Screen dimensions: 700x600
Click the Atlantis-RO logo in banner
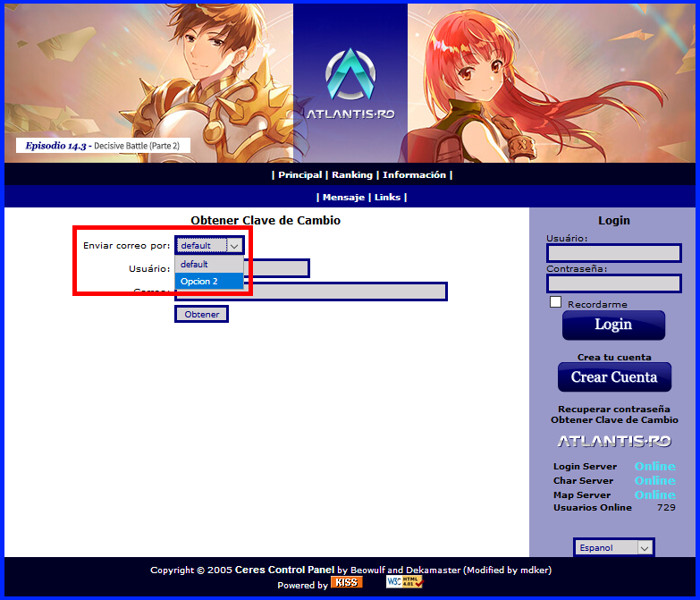click(350, 83)
